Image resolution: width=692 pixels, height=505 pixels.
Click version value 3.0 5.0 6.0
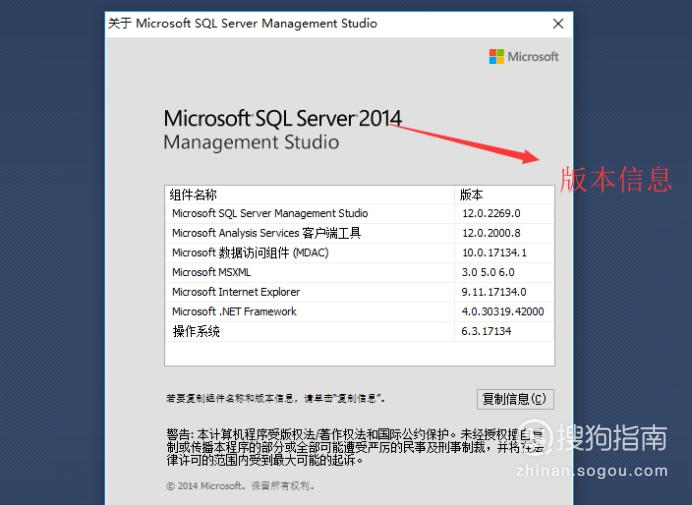(488, 272)
